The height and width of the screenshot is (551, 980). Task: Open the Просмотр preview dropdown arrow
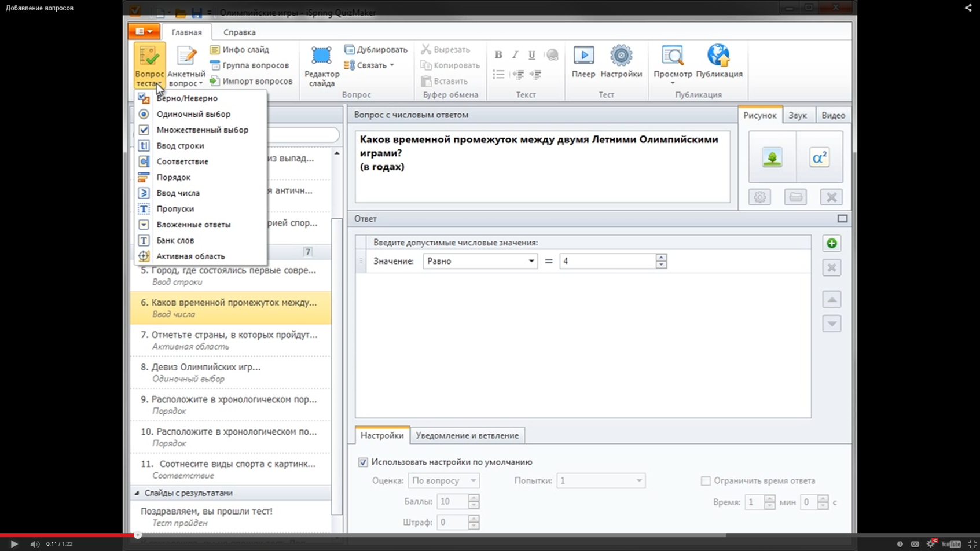tap(673, 83)
